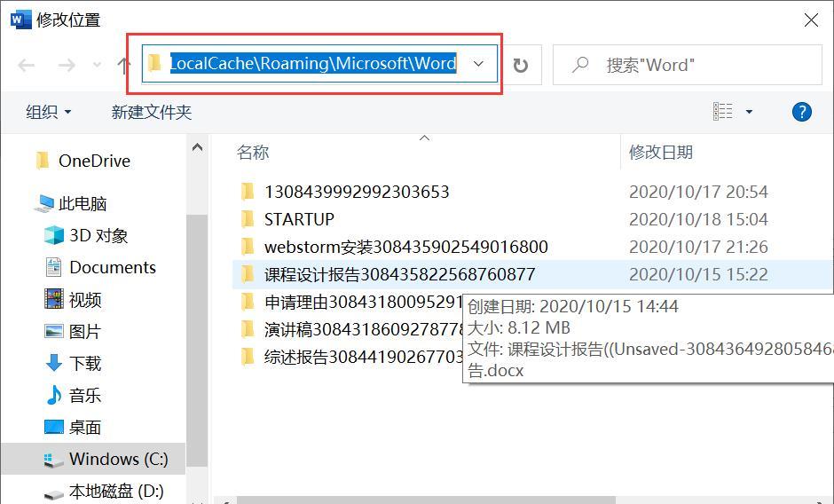Select folder 130843999299230​3653
The height and width of the screenshot is (504, 834).
[x=357, y=192]
